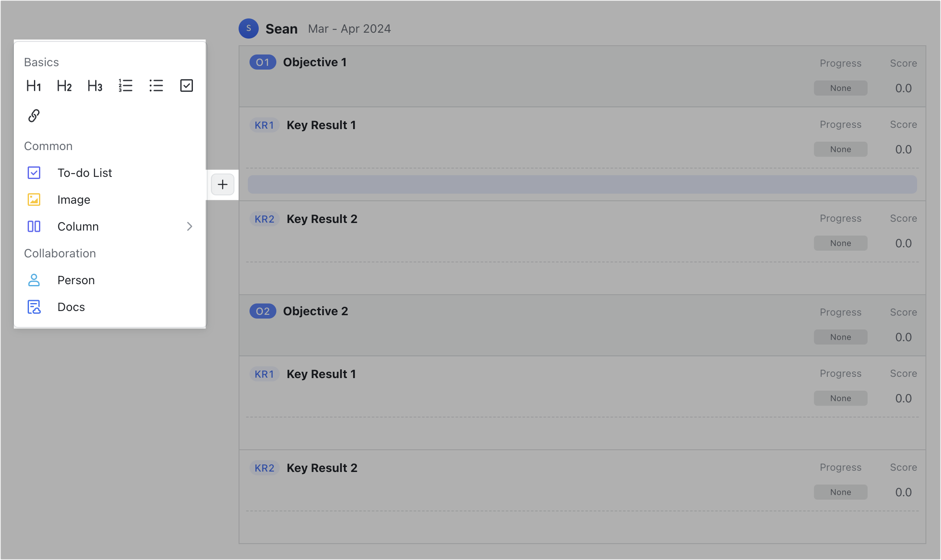Choose the To-do List option
The height and width of the screenshot is (560, 941).
pyautogui.click(x=85, y=172)
